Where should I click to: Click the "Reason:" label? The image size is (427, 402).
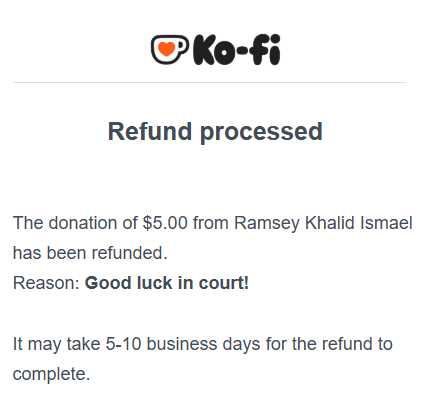(46, 283)
